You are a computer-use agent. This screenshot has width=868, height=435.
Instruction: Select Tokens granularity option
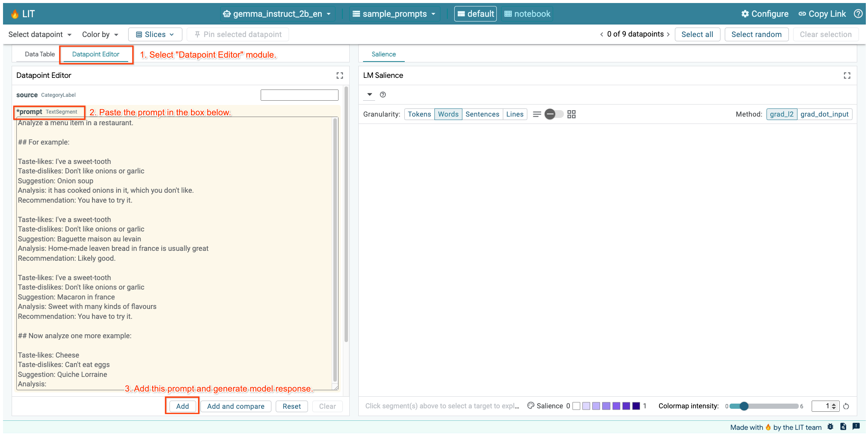419,114
